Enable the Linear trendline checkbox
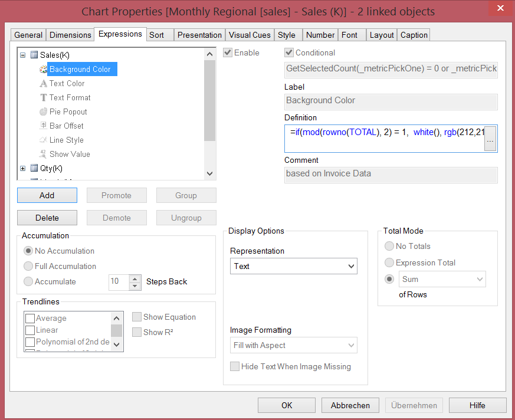Screen dimensions: 515x420 click(30, 330)
